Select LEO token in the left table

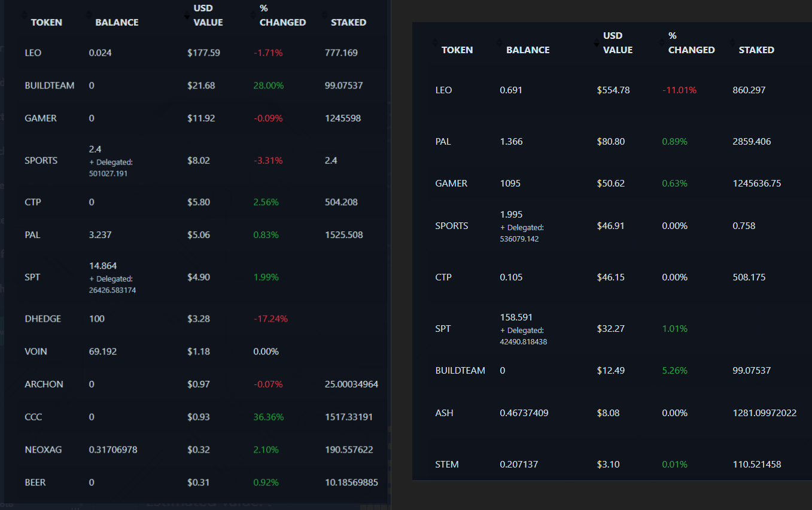33,53
